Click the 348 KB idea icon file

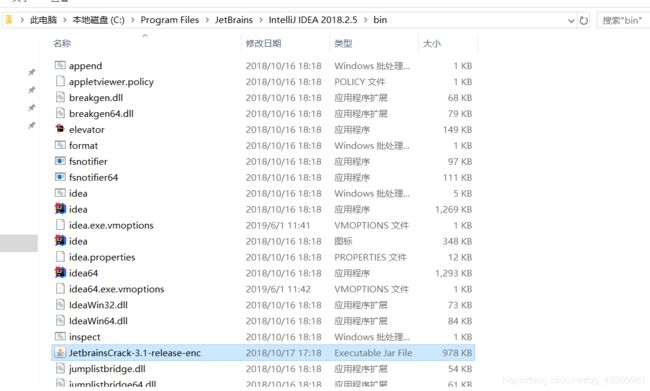coord(61,240)
